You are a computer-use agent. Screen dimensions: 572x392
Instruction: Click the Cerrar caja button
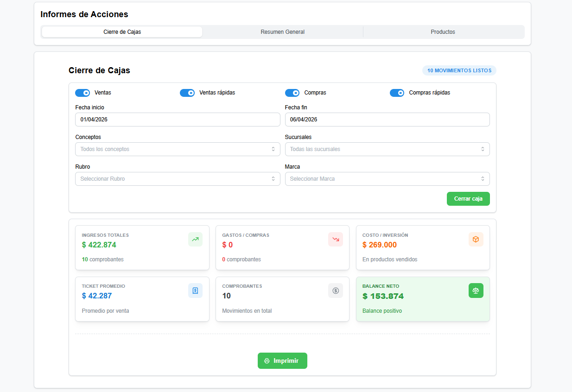[x=468, y=199]
